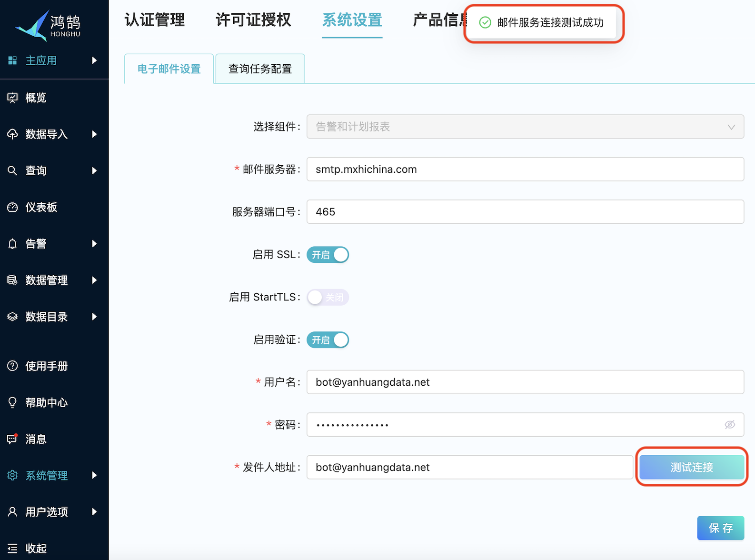This screenshot has width=755, height=560.
Task: Open 帮助中心 in the sidebar
Action: coord(47,402)
